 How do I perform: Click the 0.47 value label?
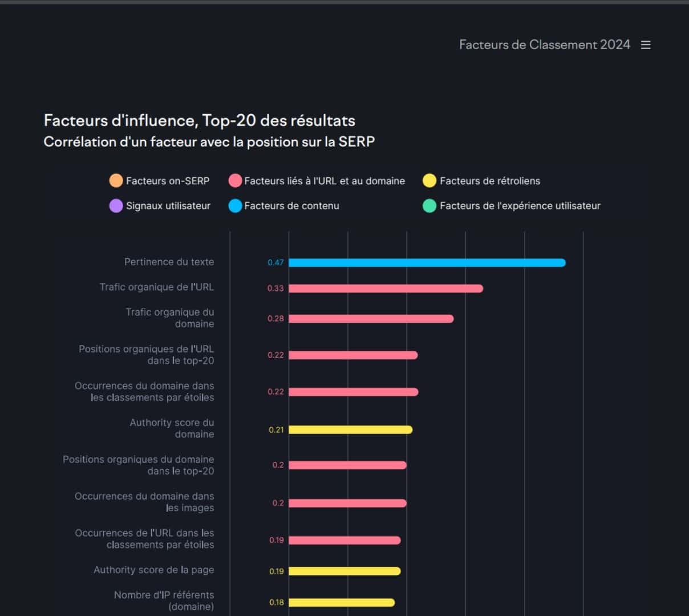click(x=275, y=263)
